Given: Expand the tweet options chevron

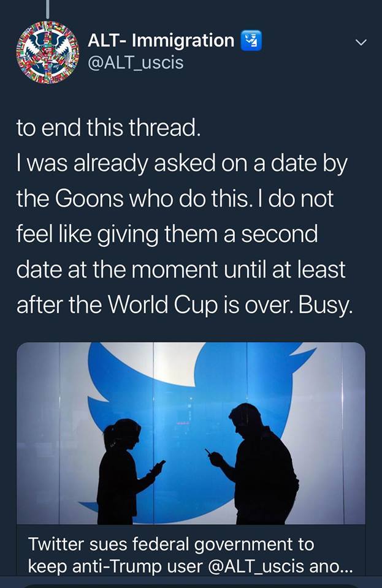Looking at the screenshot, I should (x=362, y=43).
